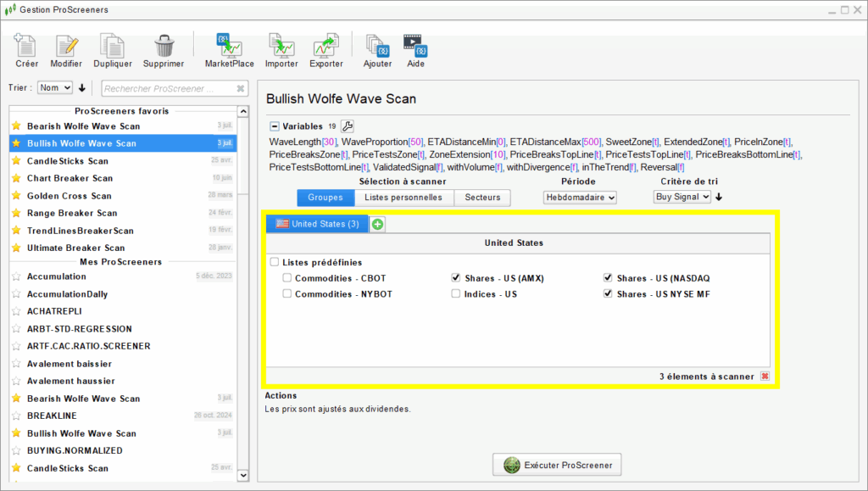Click the Créer toolbar icon
The image size is (868, 491).
pos(25,48)
